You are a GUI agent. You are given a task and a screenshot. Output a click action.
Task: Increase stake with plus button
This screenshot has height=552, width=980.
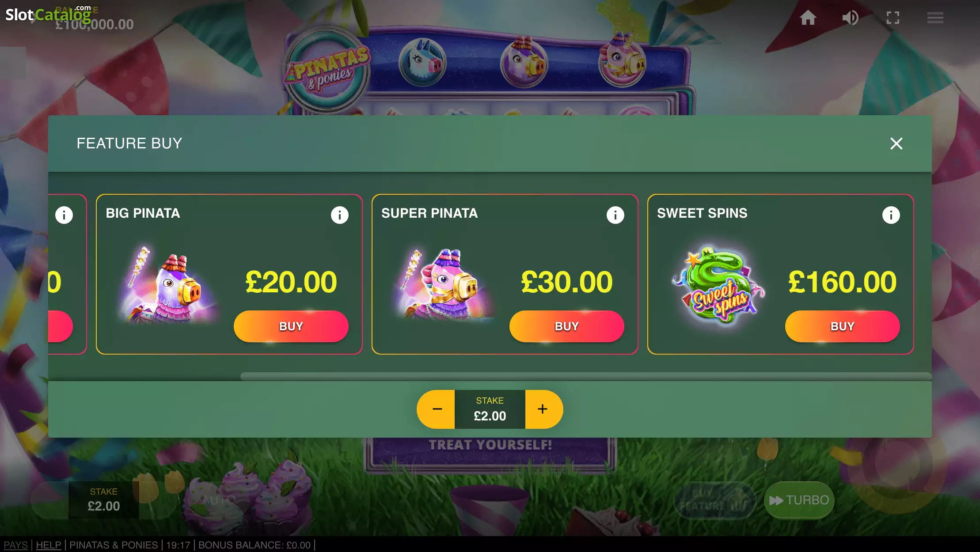(x=543, y=409)
